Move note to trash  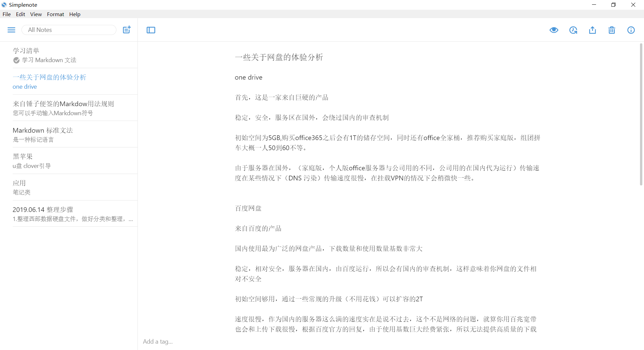point(612,30)
